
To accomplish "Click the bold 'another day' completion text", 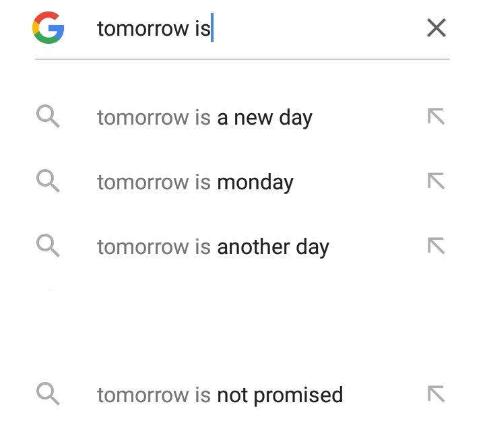I will (x=273, y=248).
